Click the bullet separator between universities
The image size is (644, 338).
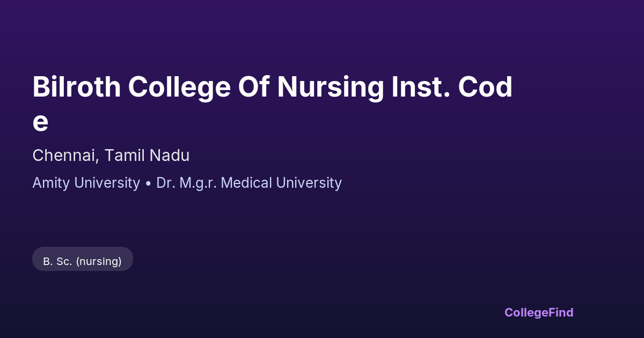[148, 183]
